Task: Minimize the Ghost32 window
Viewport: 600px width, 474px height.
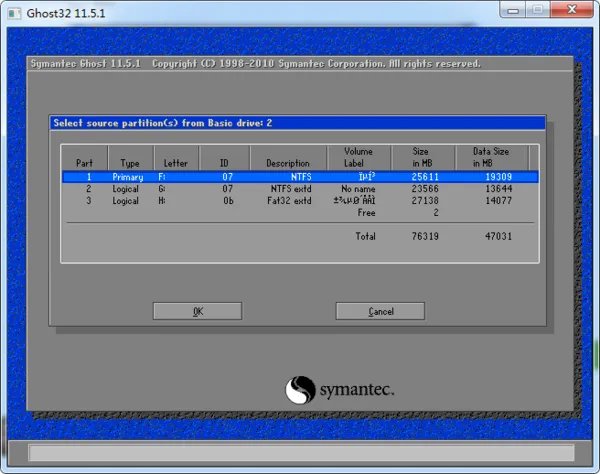Action: [511, 11]
